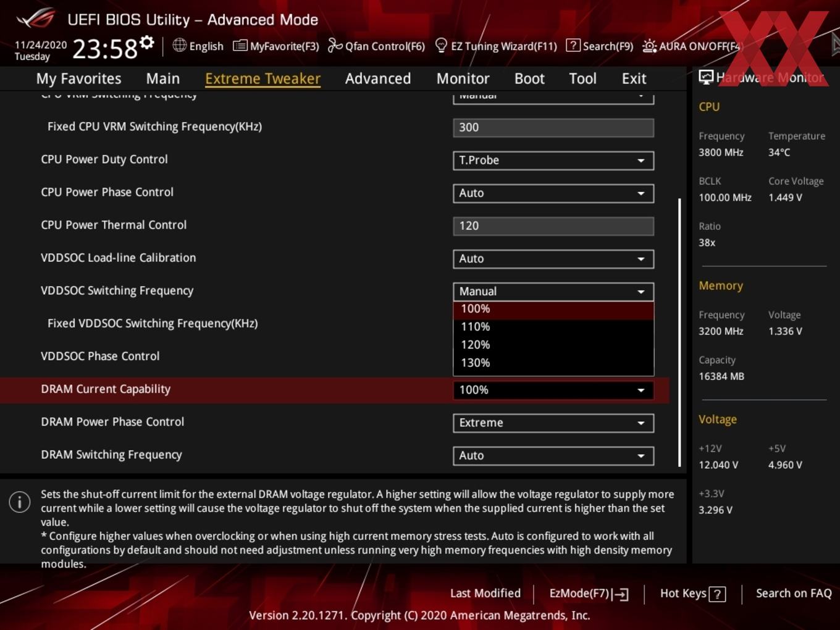Viewport: 840px width, 630px height.
Task: Select the 120% option
Action: coord(553,345)
